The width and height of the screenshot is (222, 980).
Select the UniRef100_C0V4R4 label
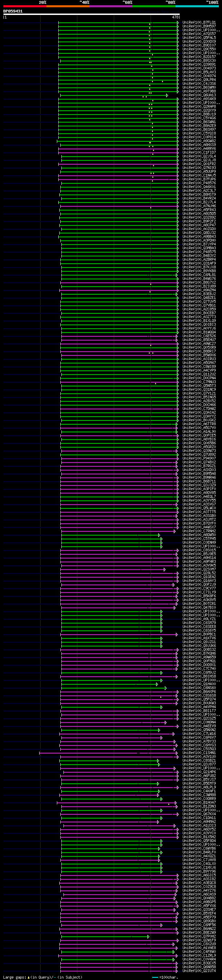pyautogui.click(x=199, y=959)
